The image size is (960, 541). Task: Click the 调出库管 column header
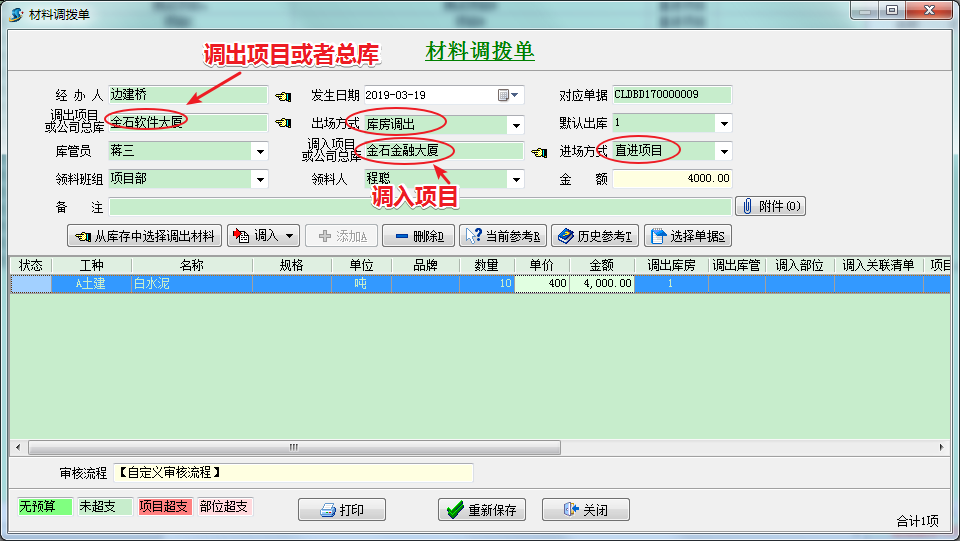(737, 265)
